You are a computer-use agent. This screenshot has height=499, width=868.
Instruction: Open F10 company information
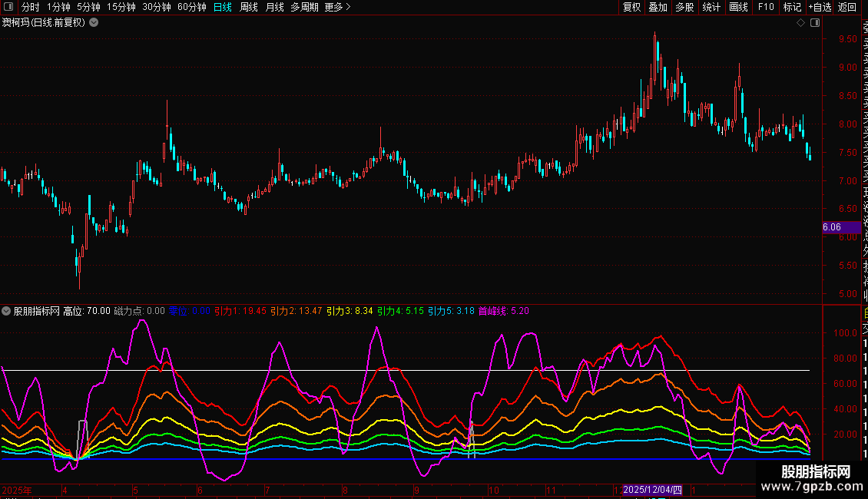tap(766, 7)
